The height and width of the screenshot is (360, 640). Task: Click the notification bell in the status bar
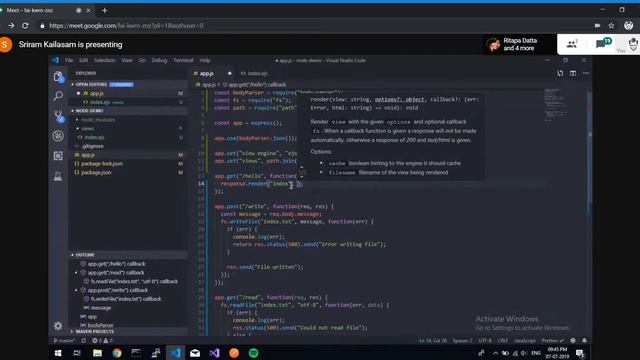(x=584, y=340)
